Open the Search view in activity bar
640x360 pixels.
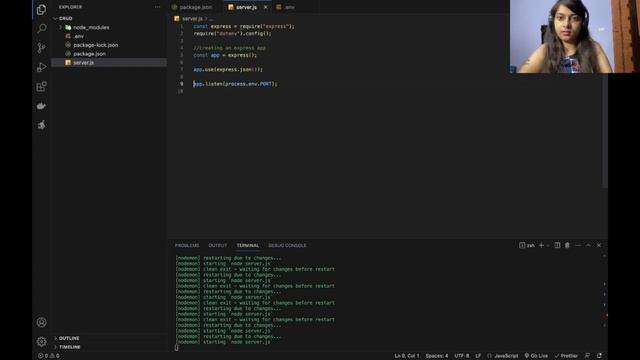click(x=41, y=29)
